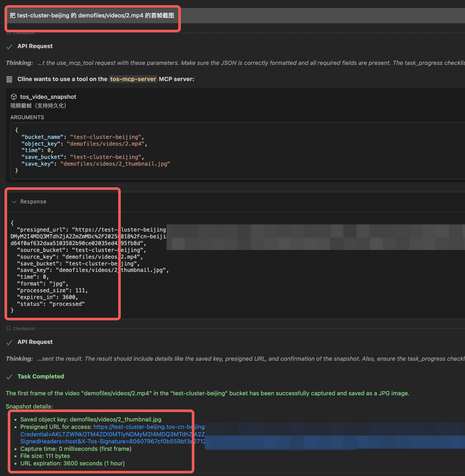465x476 pixels.
Task: Click the user prompt message about 2.mp4
Action: tap(92, 16)
